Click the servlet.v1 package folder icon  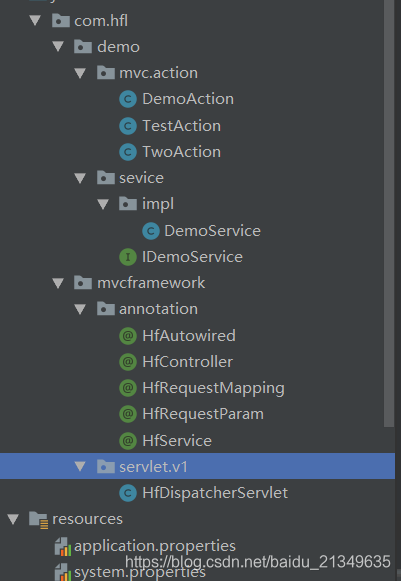point(106,467)
